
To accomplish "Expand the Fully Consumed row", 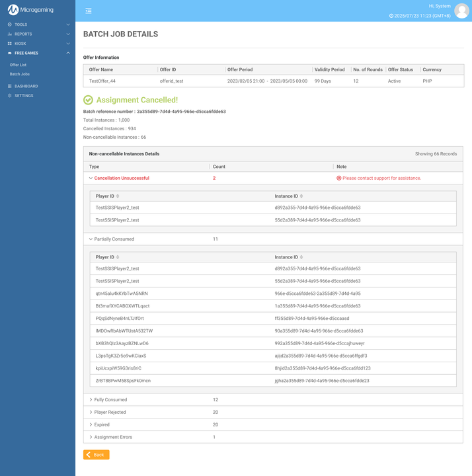I will [x=91, y=400].
